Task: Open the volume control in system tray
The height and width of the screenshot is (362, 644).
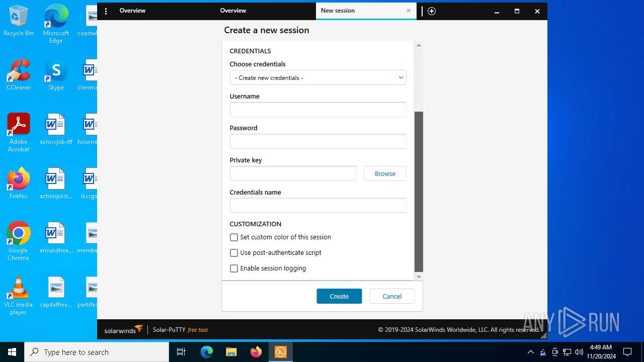Action: [579, 352]
